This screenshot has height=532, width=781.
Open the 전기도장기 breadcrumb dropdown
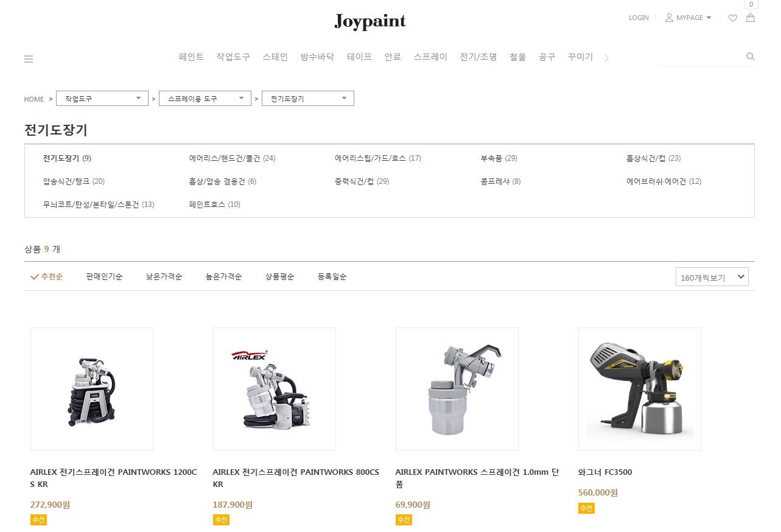coord(308,99)
